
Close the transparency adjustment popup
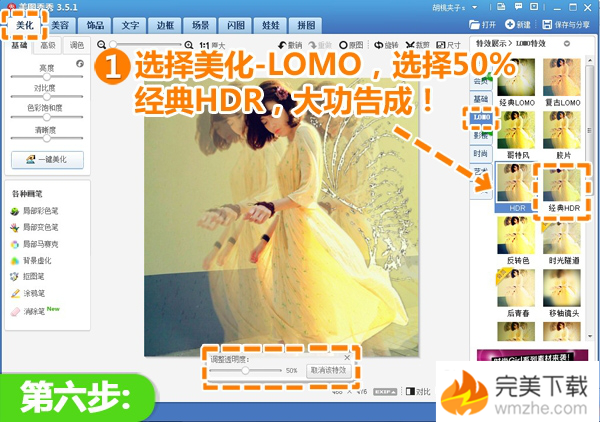coord(347,357)
